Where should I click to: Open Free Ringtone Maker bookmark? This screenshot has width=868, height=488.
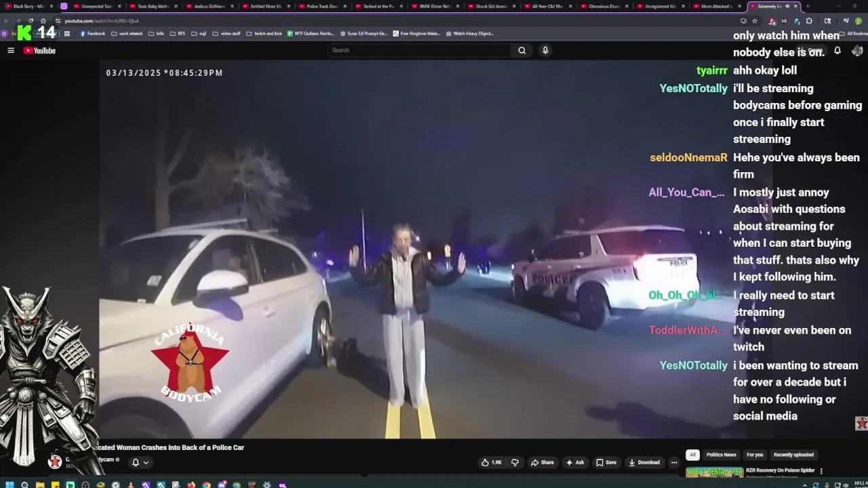pos(416,33)
